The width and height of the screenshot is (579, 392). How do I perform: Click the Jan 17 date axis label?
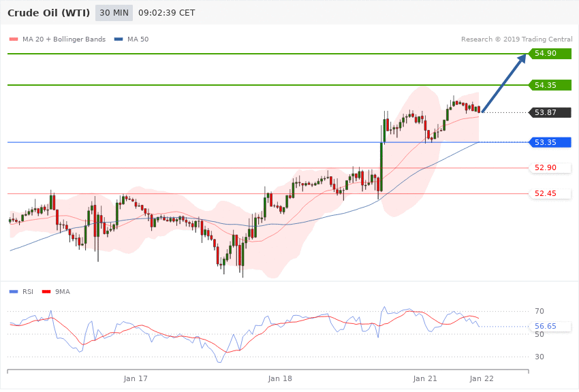point(136,378)
